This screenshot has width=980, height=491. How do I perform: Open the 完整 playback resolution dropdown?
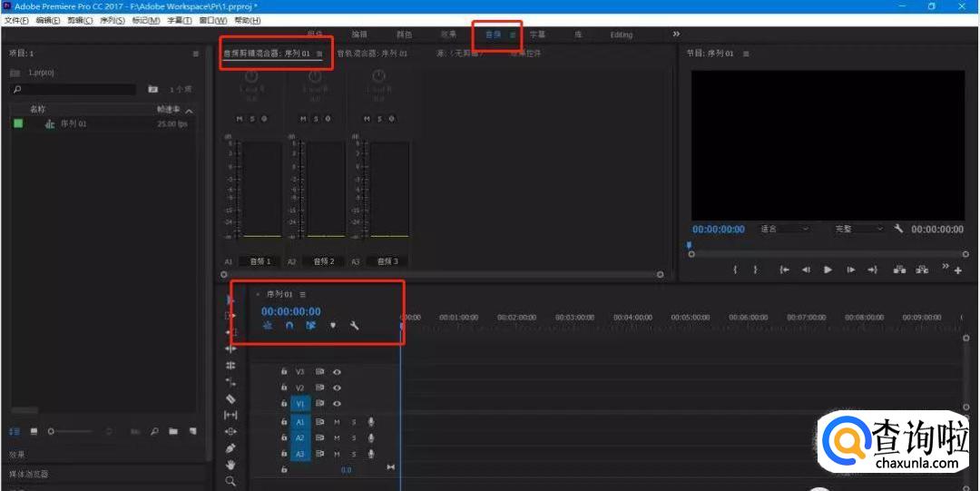pyautogui.click(x=858, y=229)
